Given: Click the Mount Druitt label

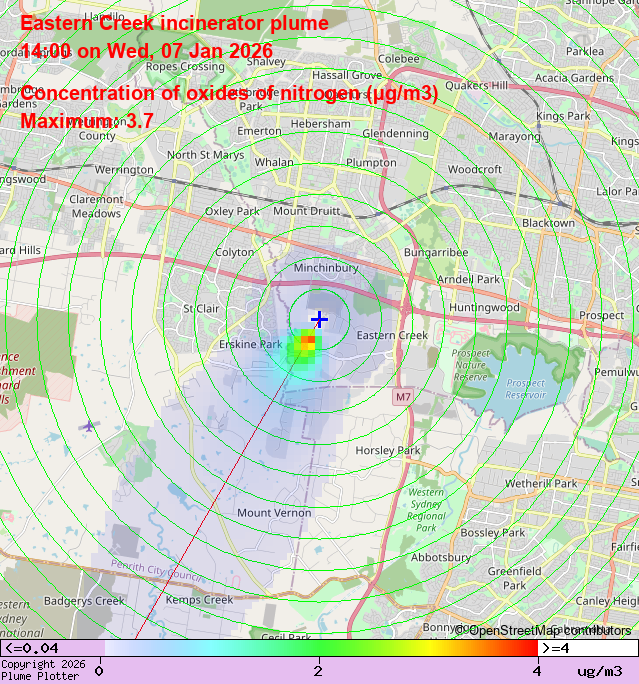Looking at the screenshot, I should tap(306, 211).
